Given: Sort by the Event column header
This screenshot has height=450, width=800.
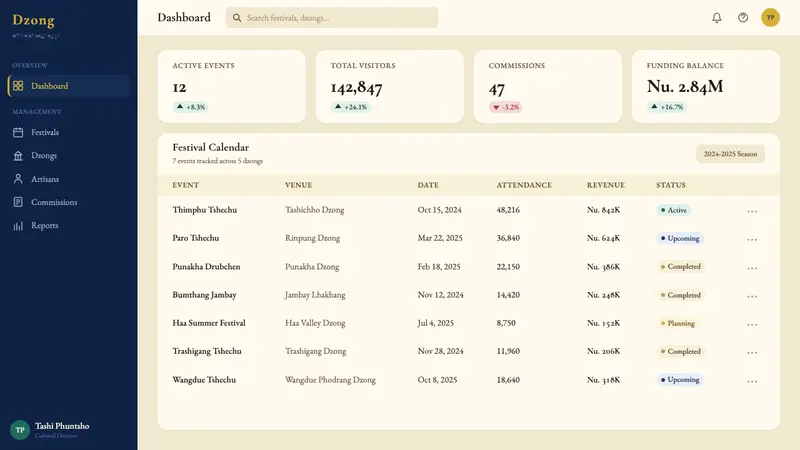Looking at the screenshot, I should (x=186, y=185).
